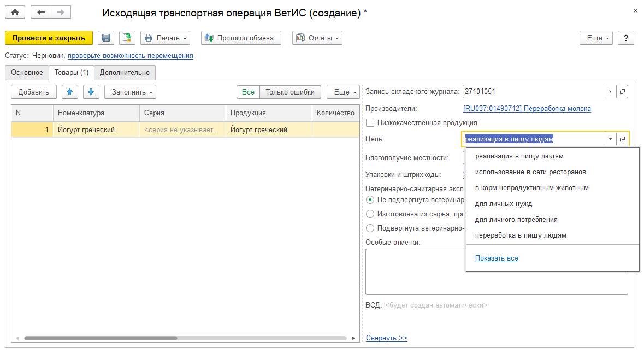The width and height of the screenshot is (644, 354).
Task: Move row up with blue up arrow
Action: (69, 92)
